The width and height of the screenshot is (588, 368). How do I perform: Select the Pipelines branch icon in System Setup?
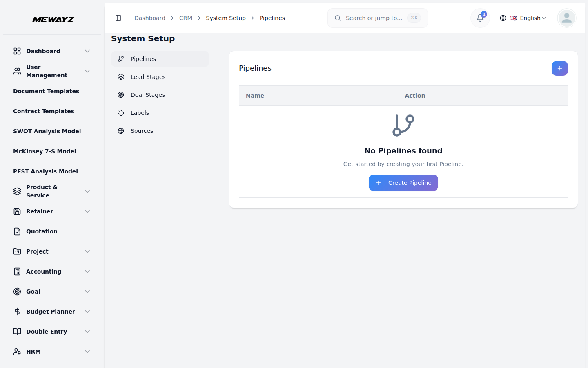(x=120, y=58)
